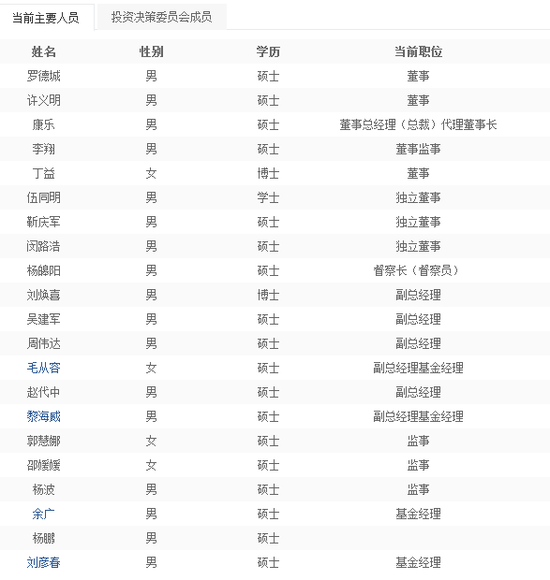Viewport: 550px width, 580px height.
Task: Select the name 康乐
Action: 44,125
